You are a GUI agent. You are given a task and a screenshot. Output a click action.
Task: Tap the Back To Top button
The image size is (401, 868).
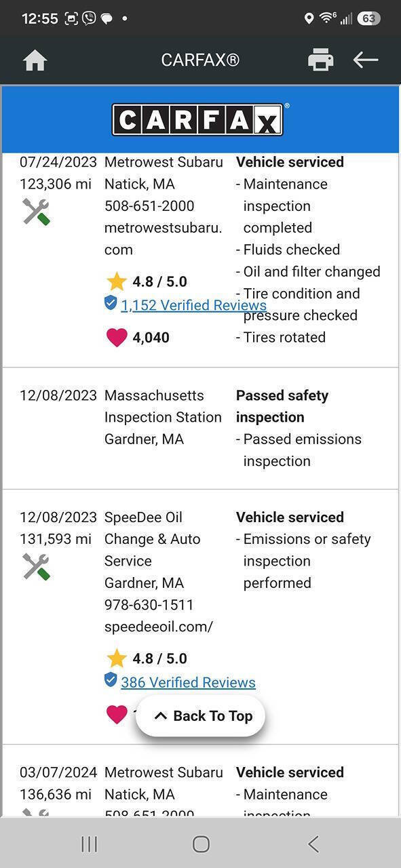coord(201,716)
